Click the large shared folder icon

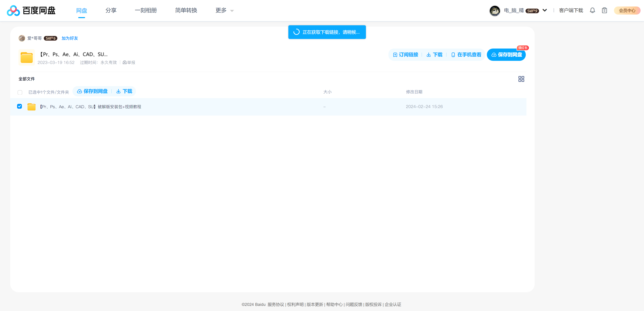(27, 57)
